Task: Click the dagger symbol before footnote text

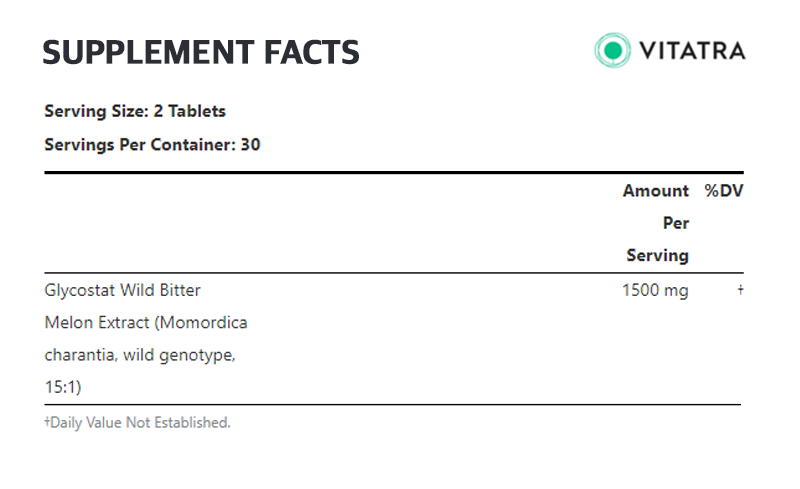Action: tap(47, 421)
